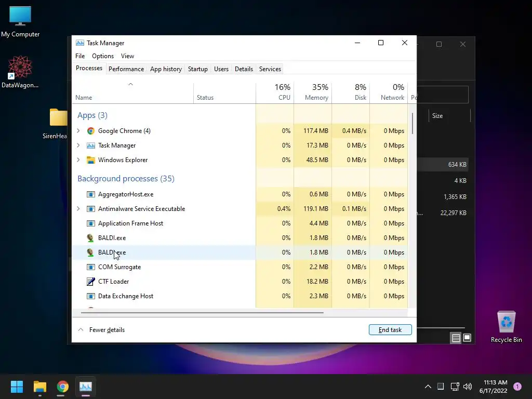Sort by the Disk column header

(351, 92)
